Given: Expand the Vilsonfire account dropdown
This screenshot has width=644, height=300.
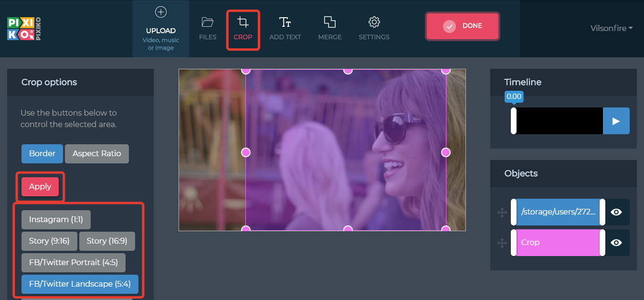Looking at the screenshot, I should 612,28.
